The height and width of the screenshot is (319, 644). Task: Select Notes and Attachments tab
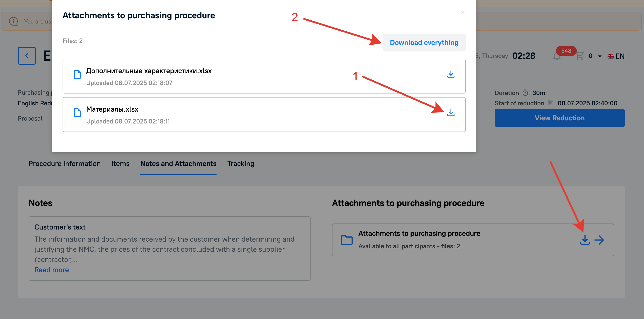coord(178,164)
